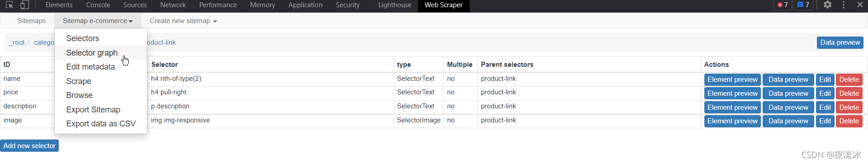This screenshot has width=868, height=163.
Task: Switch to the Lighthouse tab
Action: click(395, 5)
